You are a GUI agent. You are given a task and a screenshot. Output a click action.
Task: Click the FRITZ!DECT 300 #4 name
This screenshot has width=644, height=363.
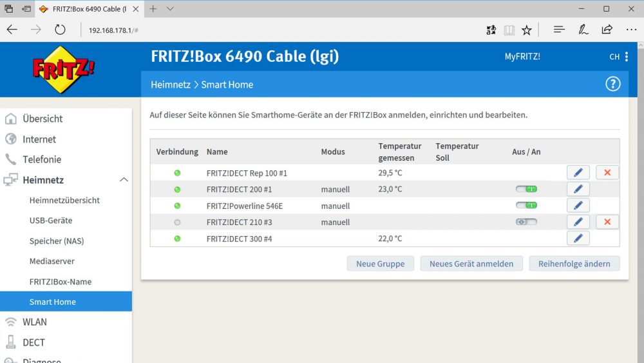pos(239,239)
